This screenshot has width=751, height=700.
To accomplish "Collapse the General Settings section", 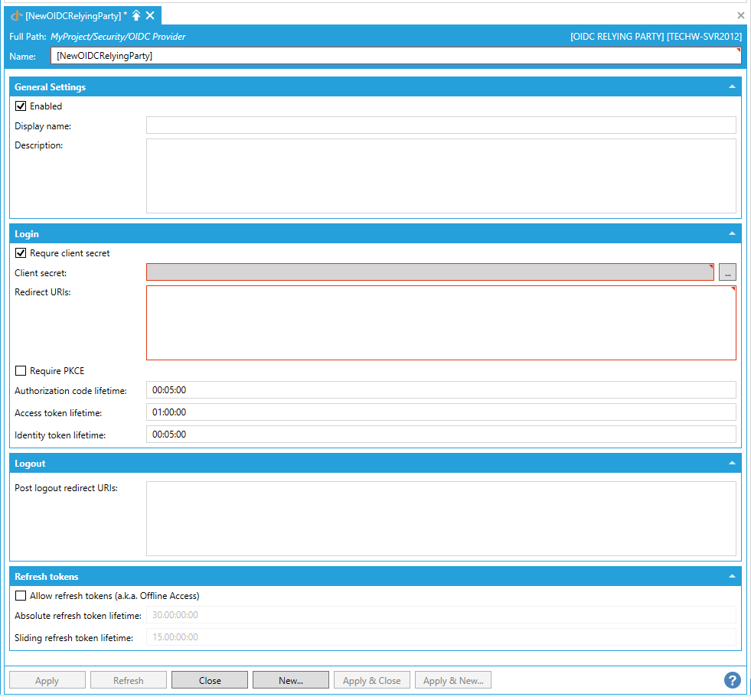I will click(x=732, y=87).
